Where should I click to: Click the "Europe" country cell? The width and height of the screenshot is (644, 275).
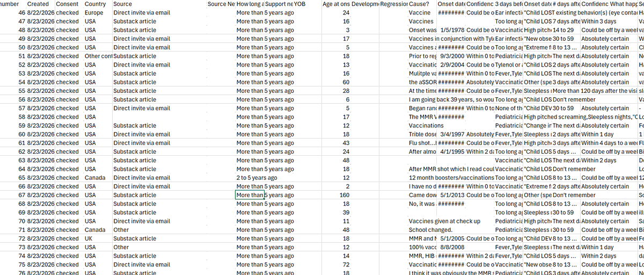97,13
